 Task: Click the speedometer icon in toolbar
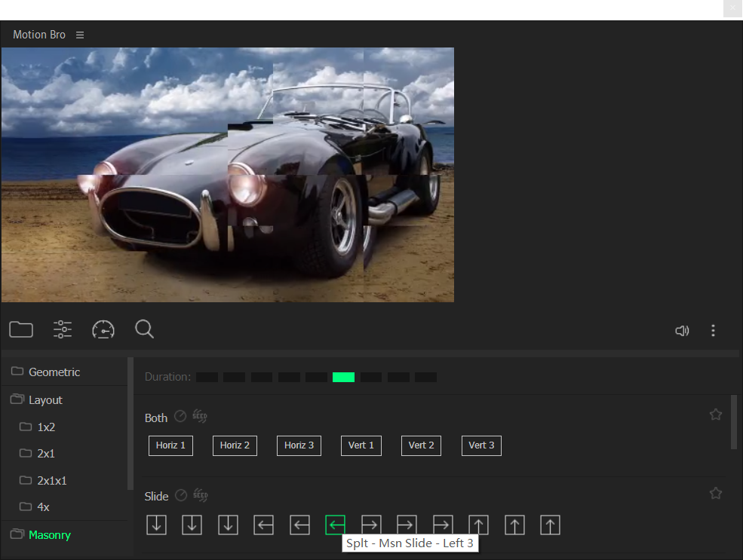[103, 329]
